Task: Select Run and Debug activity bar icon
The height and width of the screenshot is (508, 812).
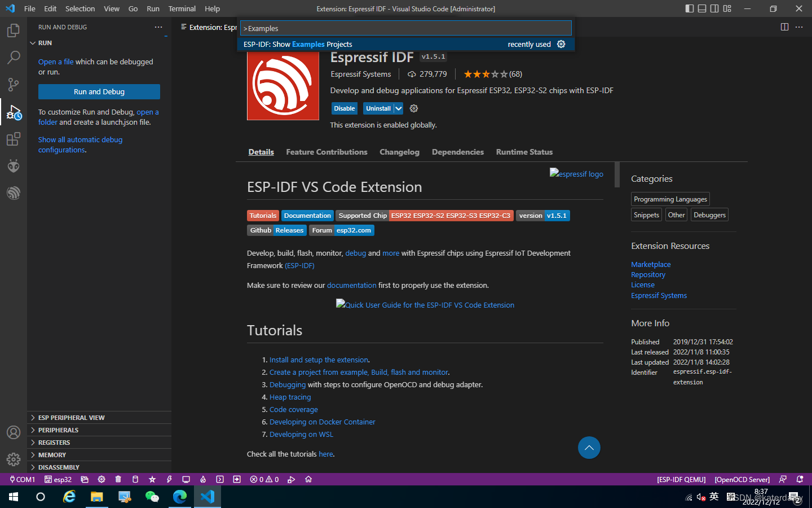Action: coord(14,112)
